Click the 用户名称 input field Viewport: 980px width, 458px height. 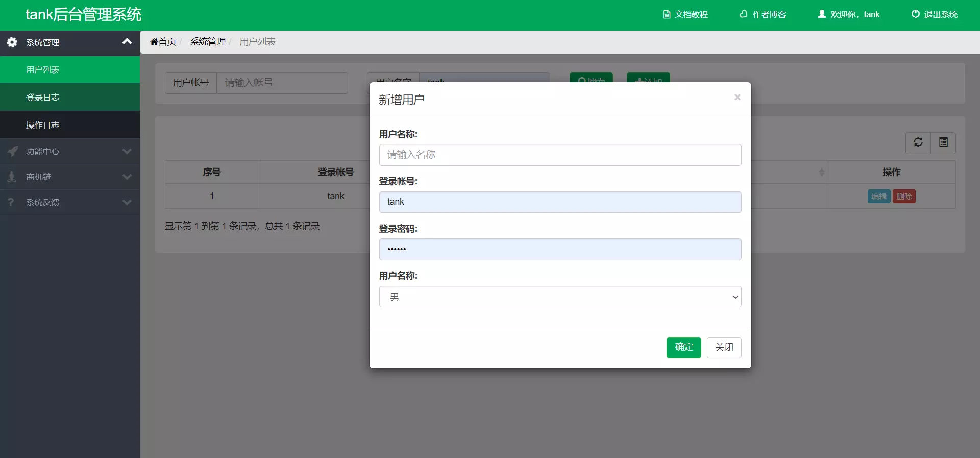click(x=560, y=155)
